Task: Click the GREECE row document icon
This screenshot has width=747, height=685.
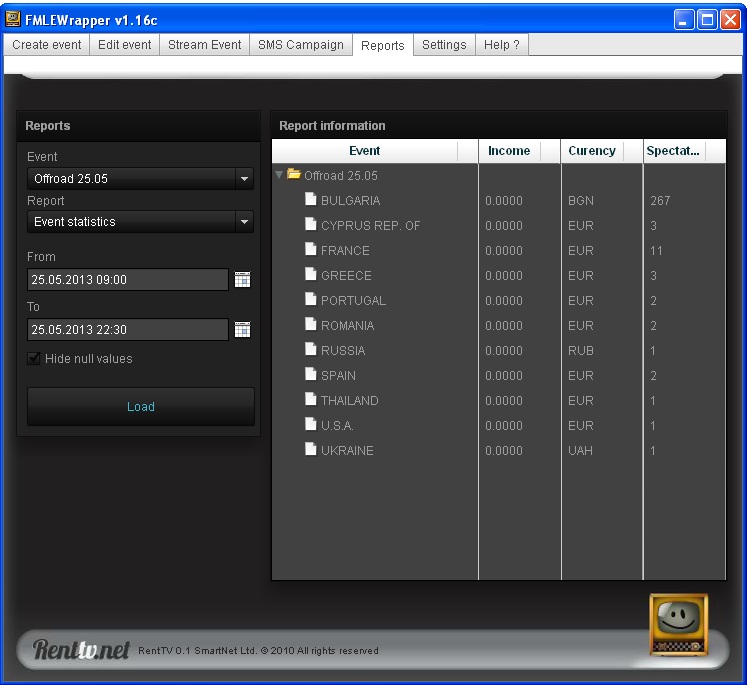Action: 311,274
